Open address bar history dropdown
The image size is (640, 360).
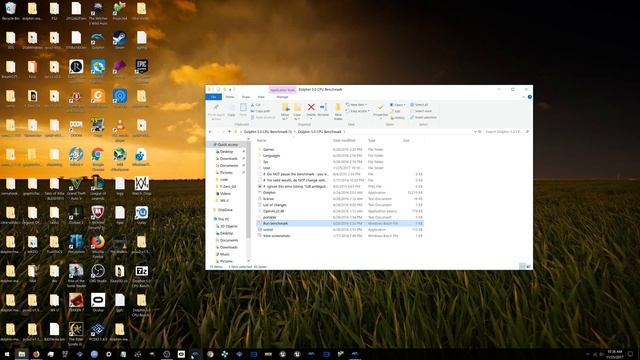click(475, 132)
